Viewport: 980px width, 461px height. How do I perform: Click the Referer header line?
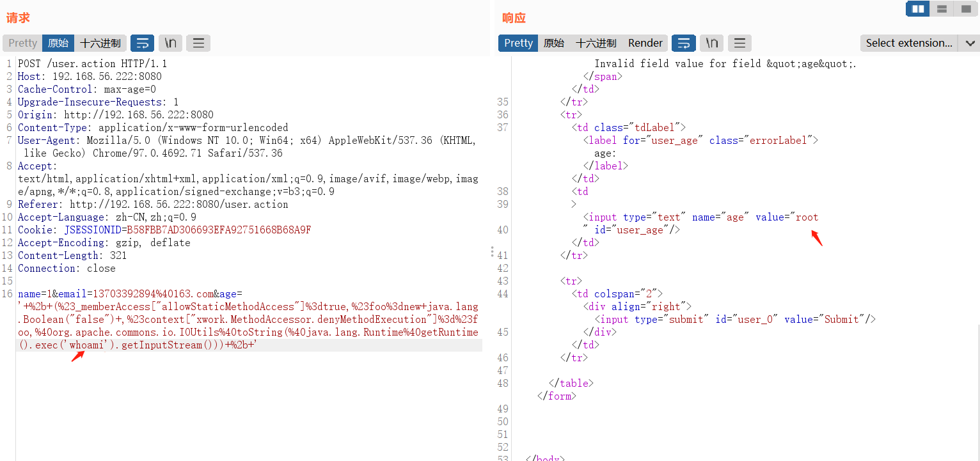tap(153, 204)
